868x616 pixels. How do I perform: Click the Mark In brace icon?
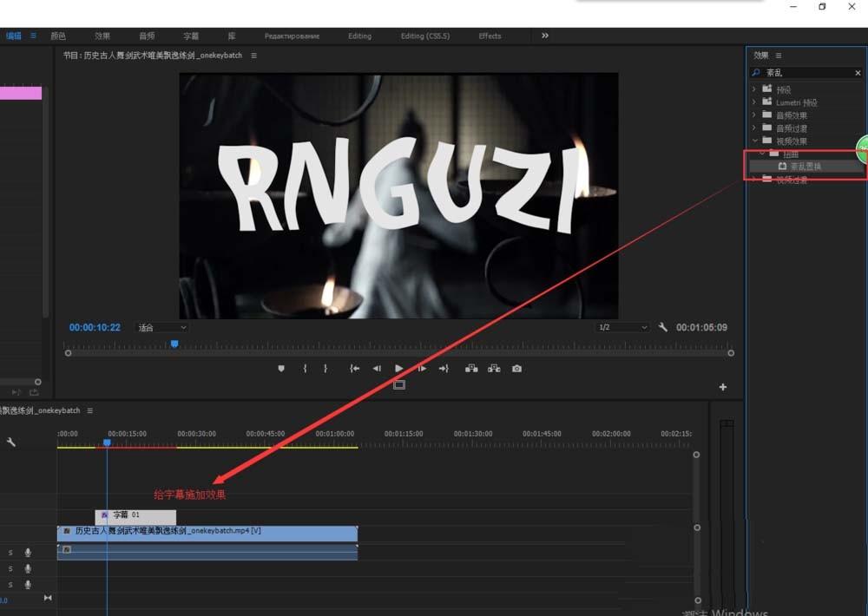click(306, 367)
